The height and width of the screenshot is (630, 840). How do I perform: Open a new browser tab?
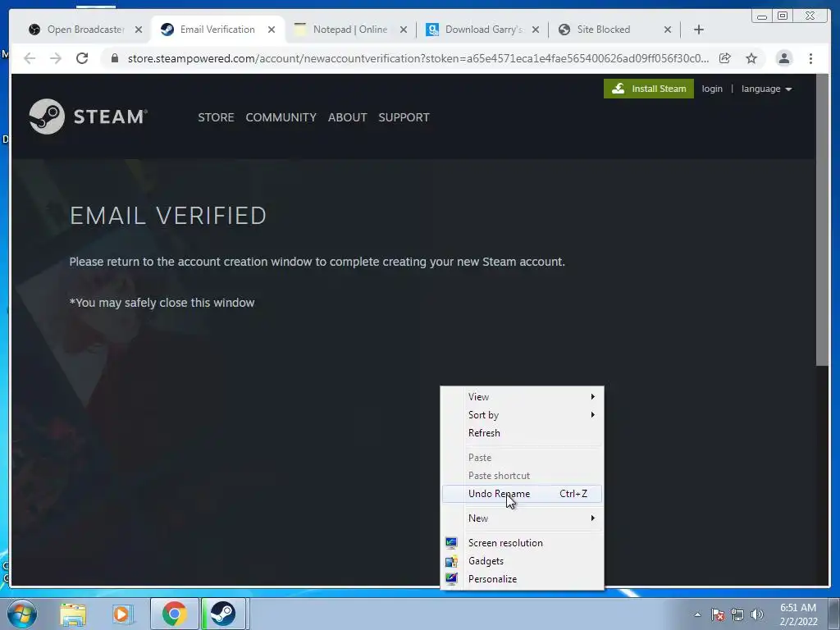(x=699, y=30)
